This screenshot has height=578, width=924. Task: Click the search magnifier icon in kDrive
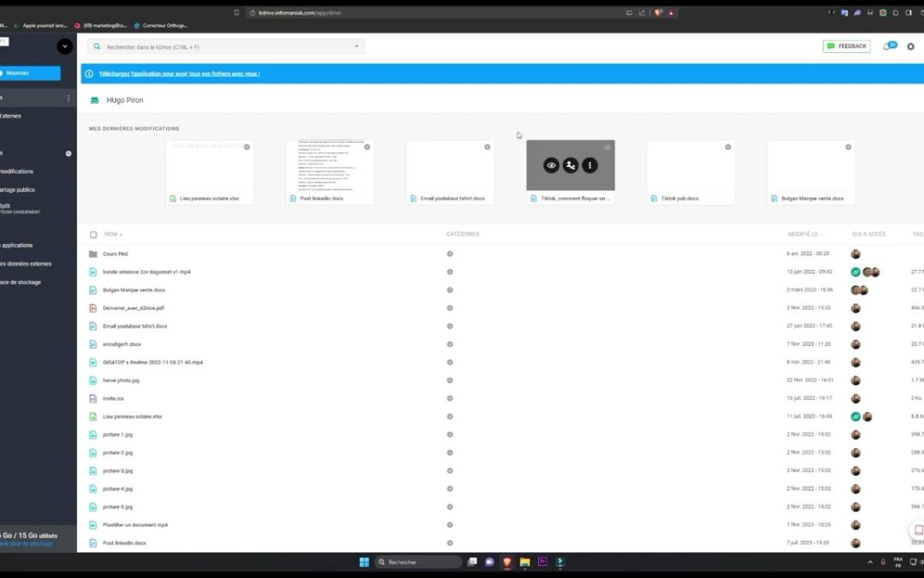[98, 46]
